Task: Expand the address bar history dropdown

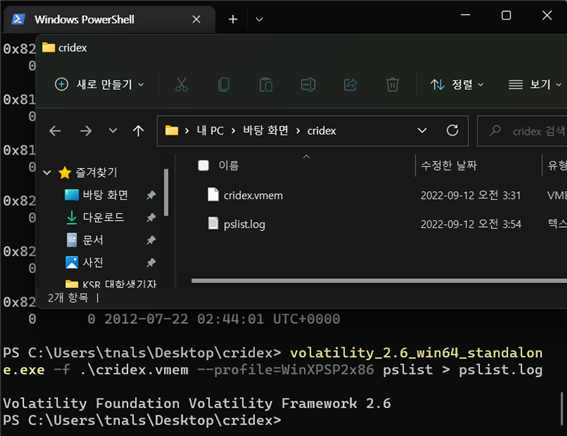Action: [422, 131]
